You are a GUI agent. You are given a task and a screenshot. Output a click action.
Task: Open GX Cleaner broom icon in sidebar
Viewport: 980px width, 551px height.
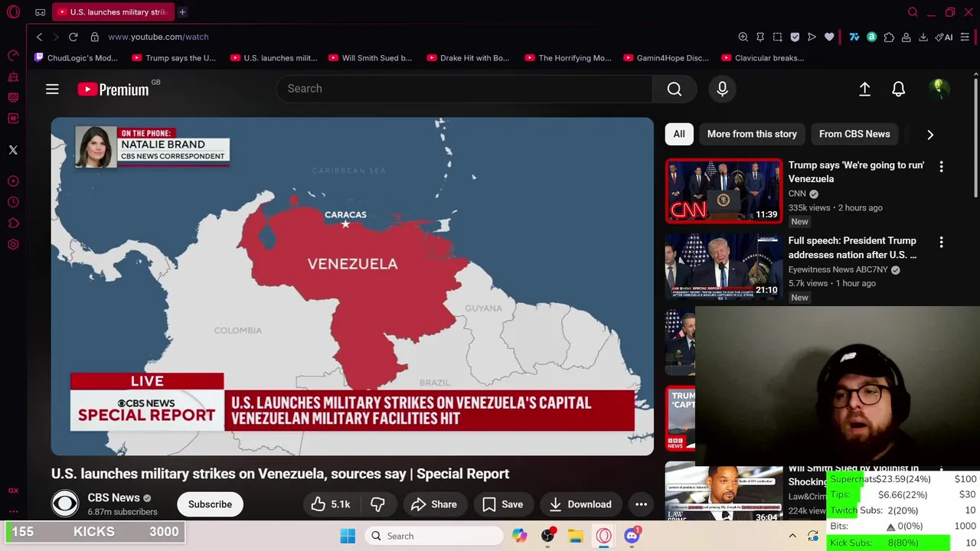point(13,77)
